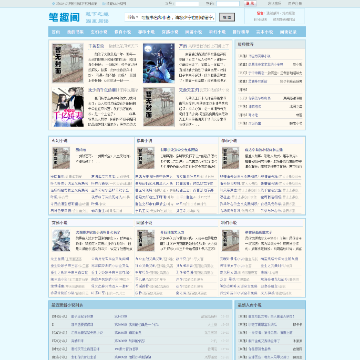Go to 首页 in the navigation bar

(56, 32)
